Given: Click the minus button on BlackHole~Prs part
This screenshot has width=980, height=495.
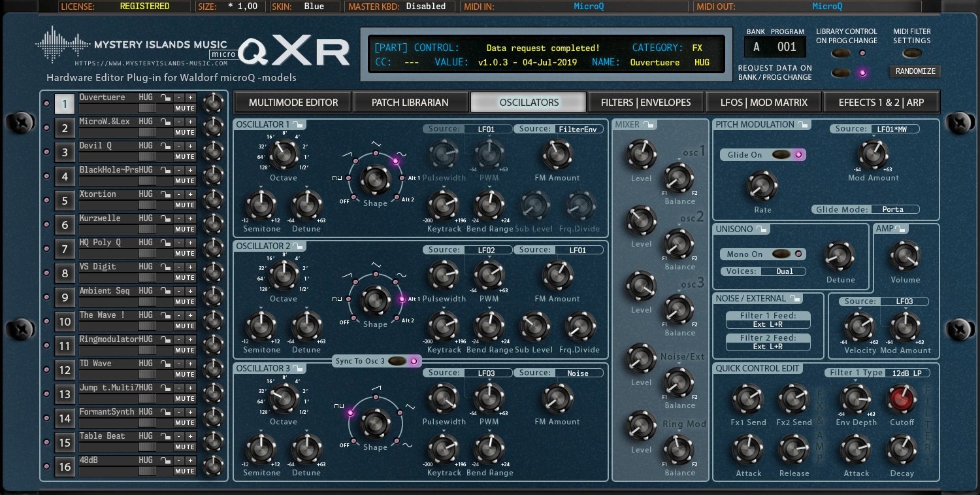Looking at the screenshot, I should pos(178,170).
